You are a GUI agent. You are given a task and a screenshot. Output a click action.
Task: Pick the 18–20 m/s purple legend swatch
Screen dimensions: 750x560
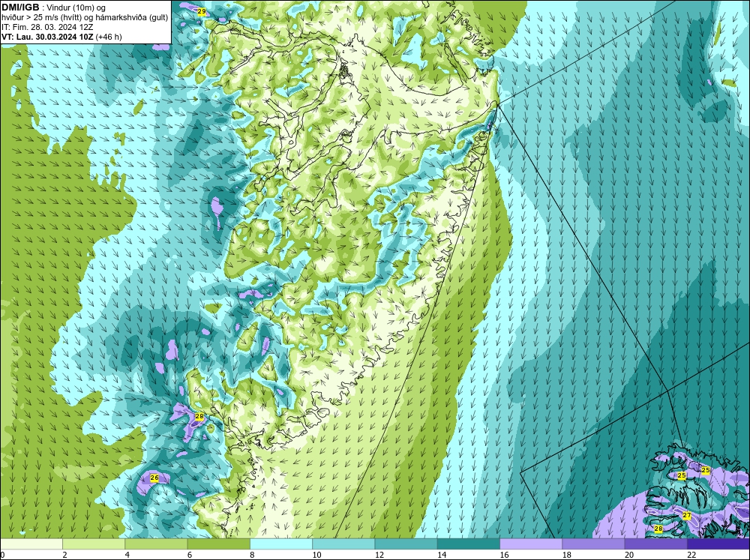593,544
